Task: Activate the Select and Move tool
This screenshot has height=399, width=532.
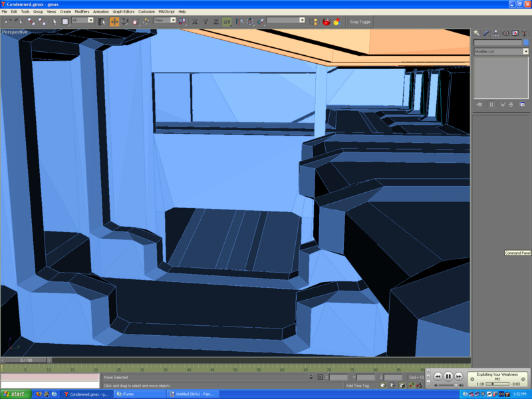Action: (114, 22)
